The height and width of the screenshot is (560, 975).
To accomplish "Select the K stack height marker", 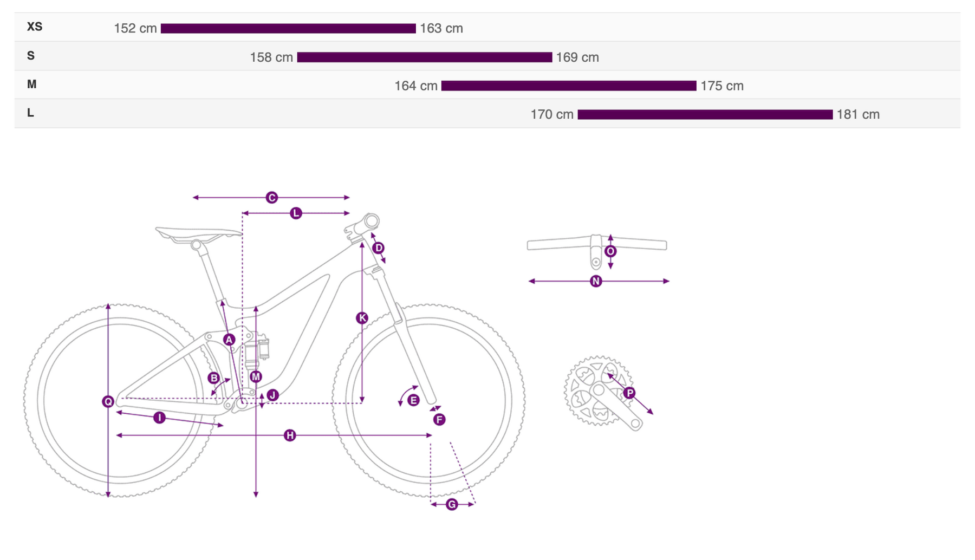I will pos(362,318).
